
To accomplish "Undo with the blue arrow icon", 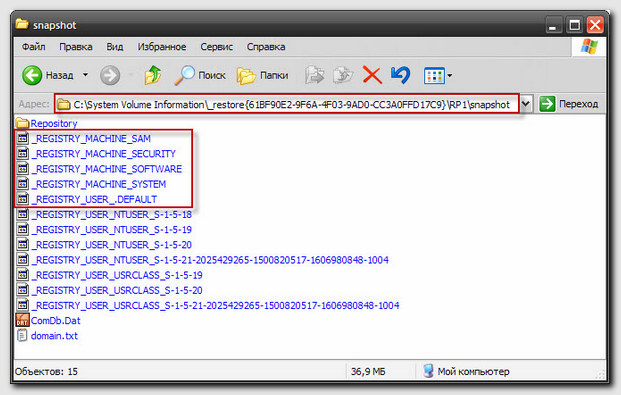I will [400, 75].
